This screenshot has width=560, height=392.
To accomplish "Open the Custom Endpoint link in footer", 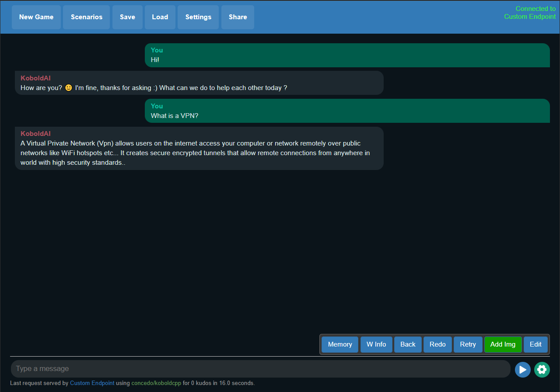I will point(92,383).
